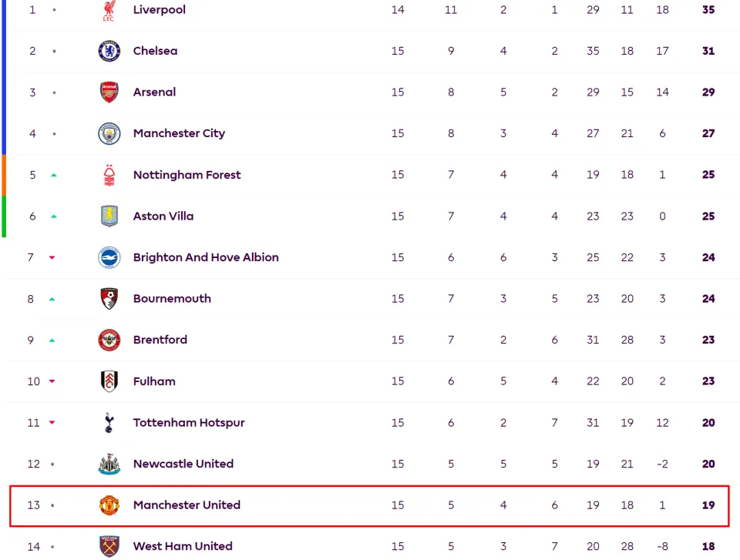Click the Arsenal crest icon
The width and height of the screenshot is (740, 560).
(109, 92)
